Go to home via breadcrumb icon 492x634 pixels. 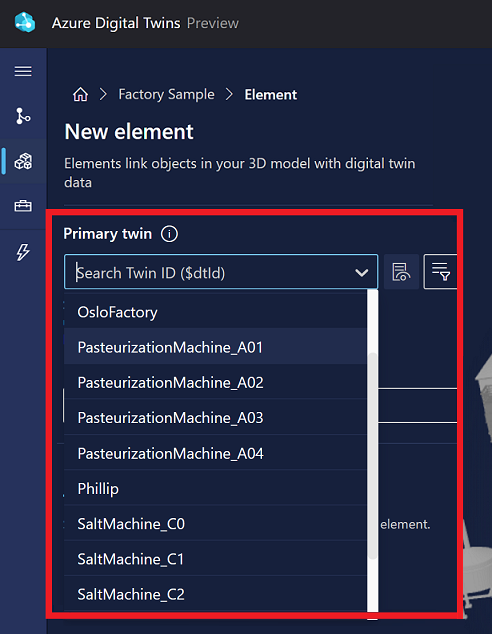80,95
